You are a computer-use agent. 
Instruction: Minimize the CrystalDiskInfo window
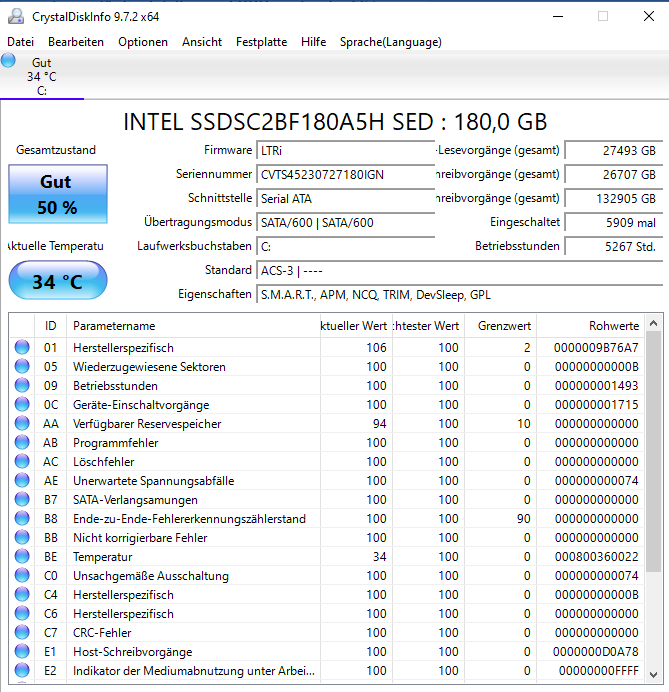tap(558, 16)
